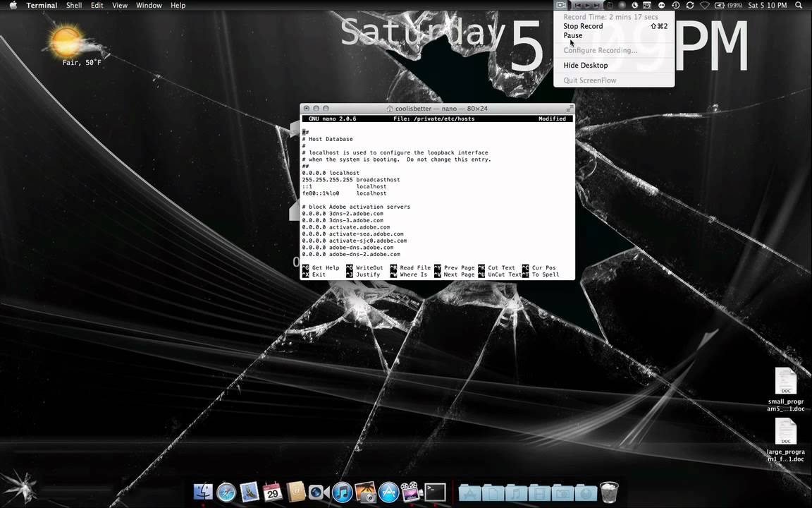Open the Apple menu
812x508 pixels.
pyautogui.click(x=13, y=5)
